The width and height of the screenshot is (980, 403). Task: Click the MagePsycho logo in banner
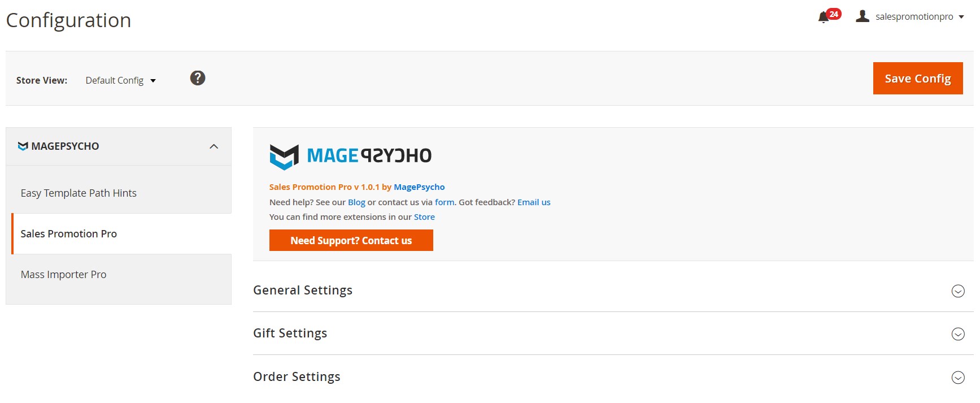tap(350, 156)
